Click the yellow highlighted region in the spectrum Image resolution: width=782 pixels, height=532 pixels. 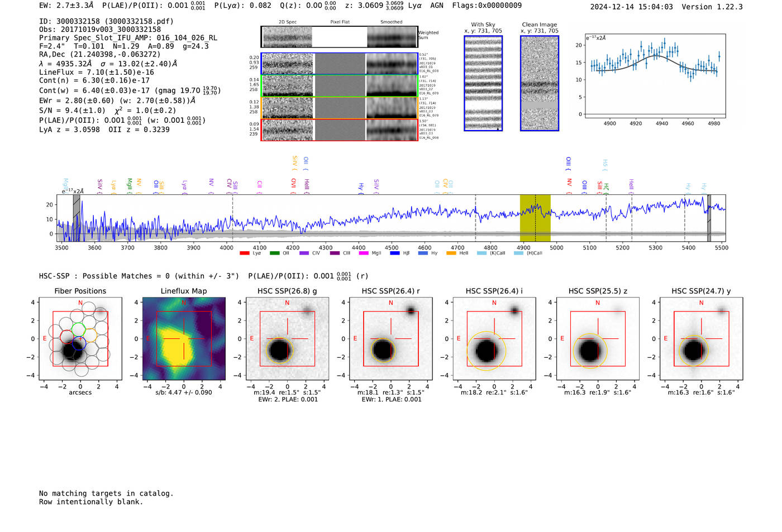tap(535, 218)
